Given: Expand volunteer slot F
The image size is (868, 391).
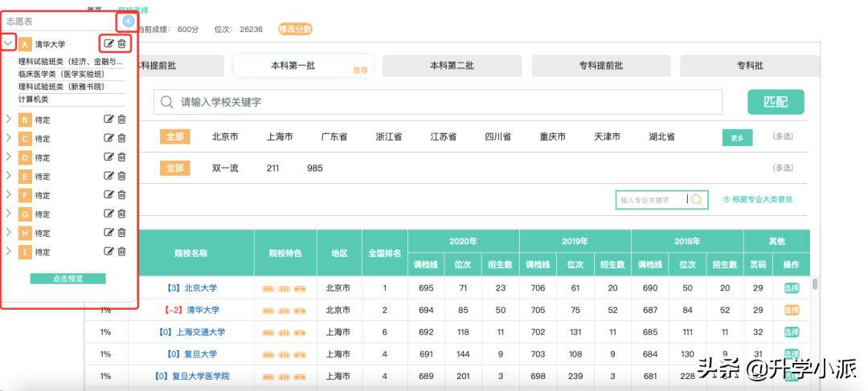Looking at the screenshot, I should point(8,193).
